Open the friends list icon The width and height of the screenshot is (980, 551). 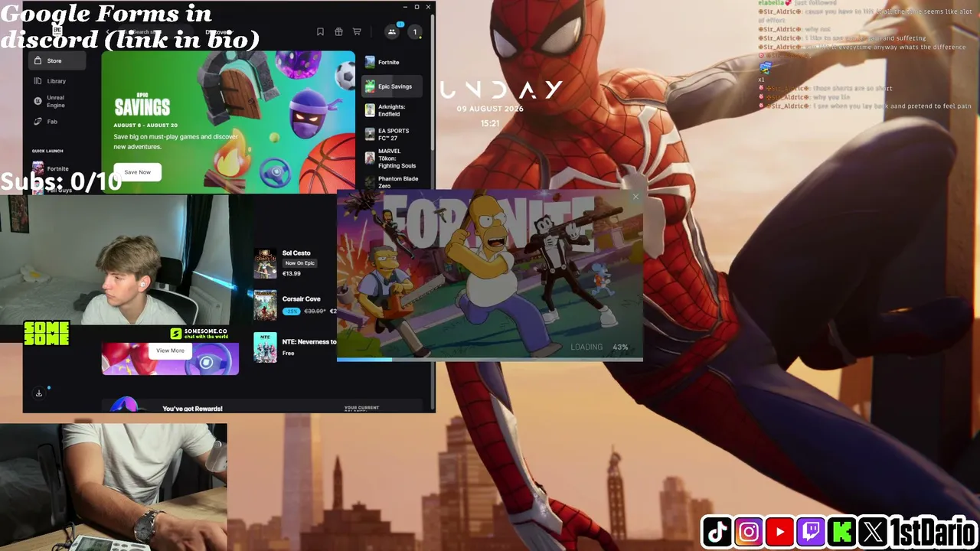[x=391, y=31]
